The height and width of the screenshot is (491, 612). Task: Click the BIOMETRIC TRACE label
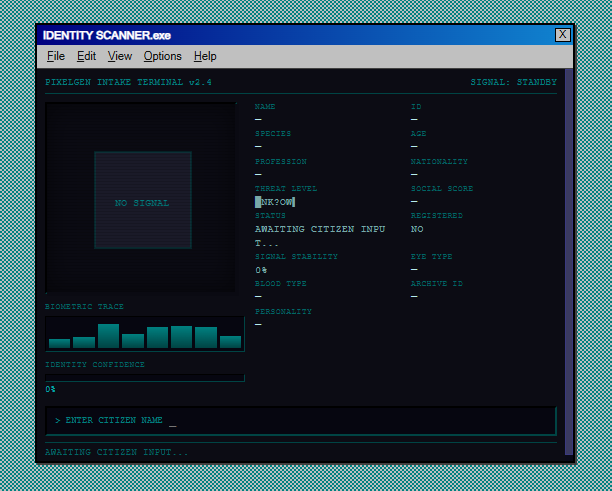click(x=84, y=306)
